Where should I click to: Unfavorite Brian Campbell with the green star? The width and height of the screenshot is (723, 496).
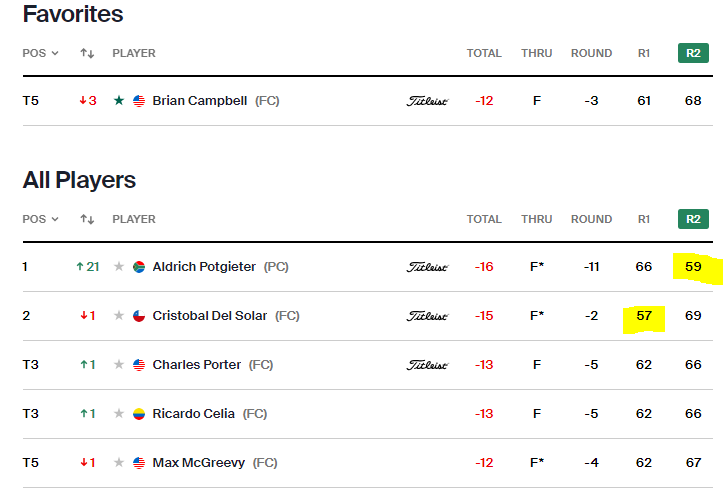pos(119,101)
